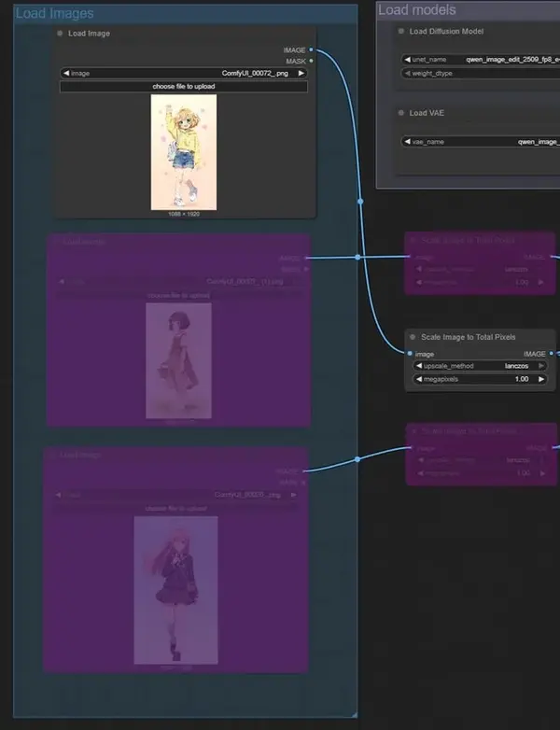560x730 pixels.
Task: Click the gray 'Scale Image to Total Pixels' node title
Action: pos(469,337)
